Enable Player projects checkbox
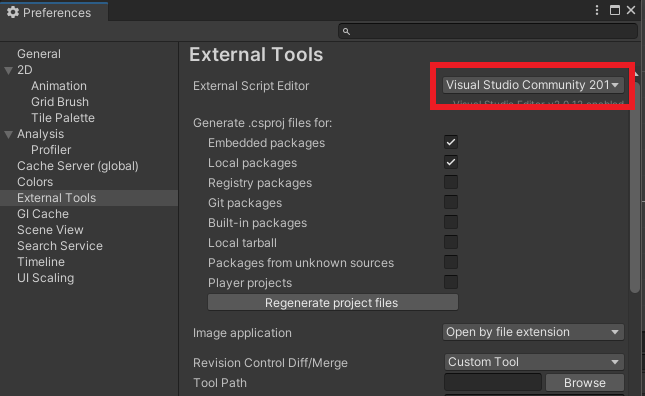The image size is (645, 396). point(451,282)
